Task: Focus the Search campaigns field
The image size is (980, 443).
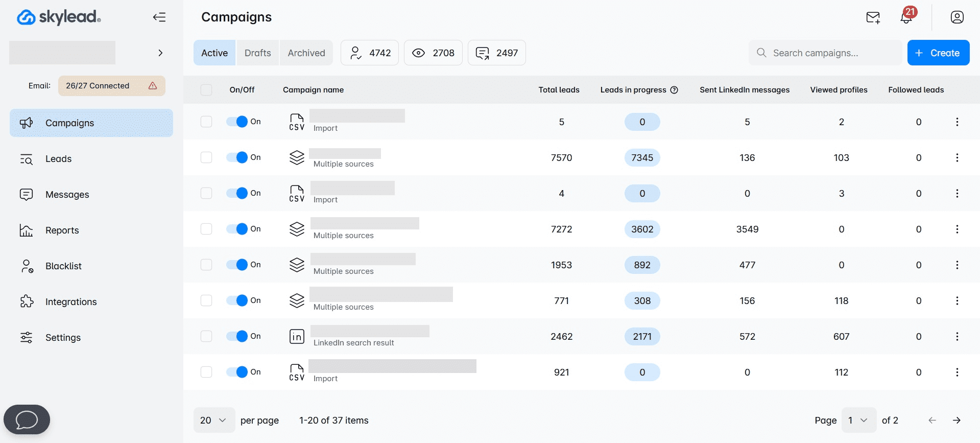Action: pos(825,53)
